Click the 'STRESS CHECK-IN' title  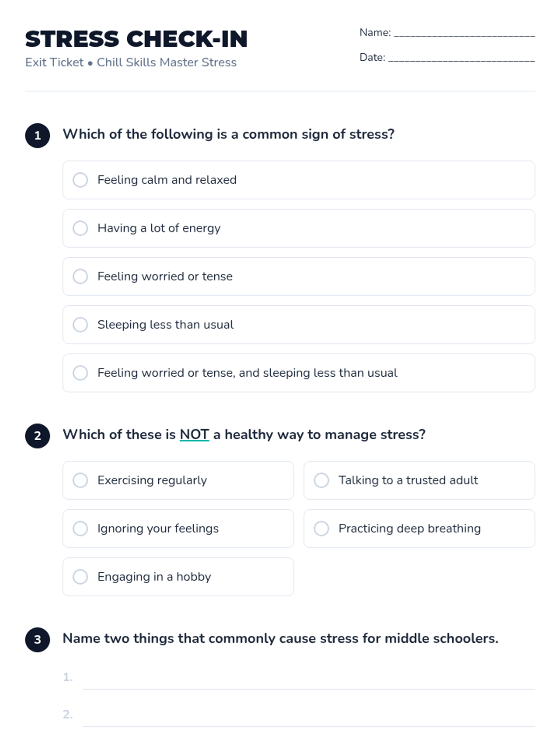coord(136,39)
